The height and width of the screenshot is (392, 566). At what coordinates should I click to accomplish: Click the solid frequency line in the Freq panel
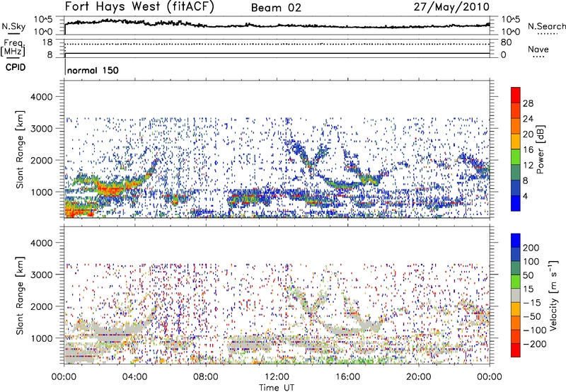[277, 53]
